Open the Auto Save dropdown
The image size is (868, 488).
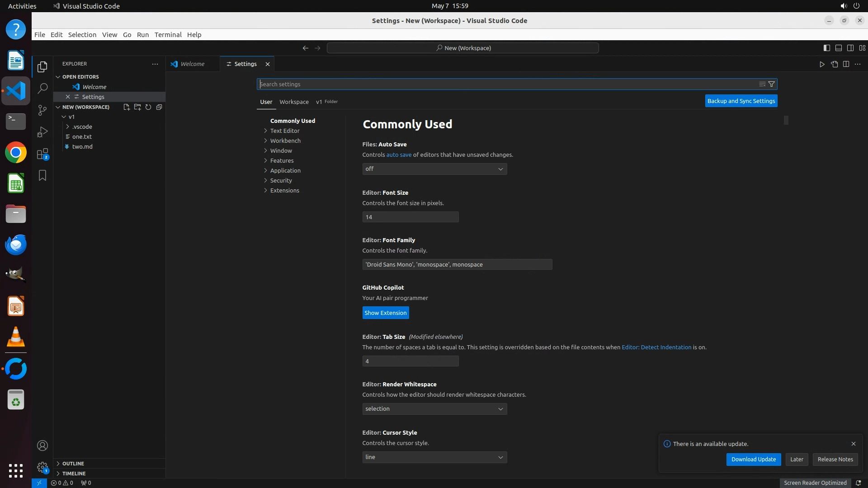coord(434,169)
